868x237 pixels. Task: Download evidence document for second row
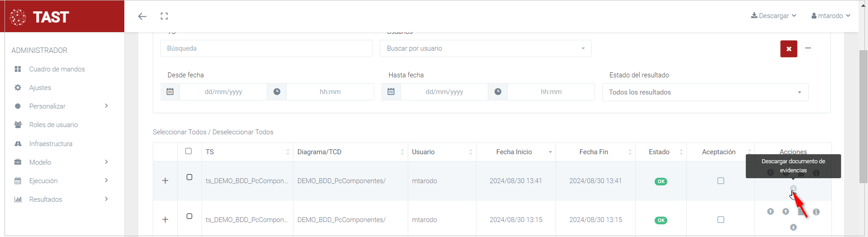coord(793,227)
